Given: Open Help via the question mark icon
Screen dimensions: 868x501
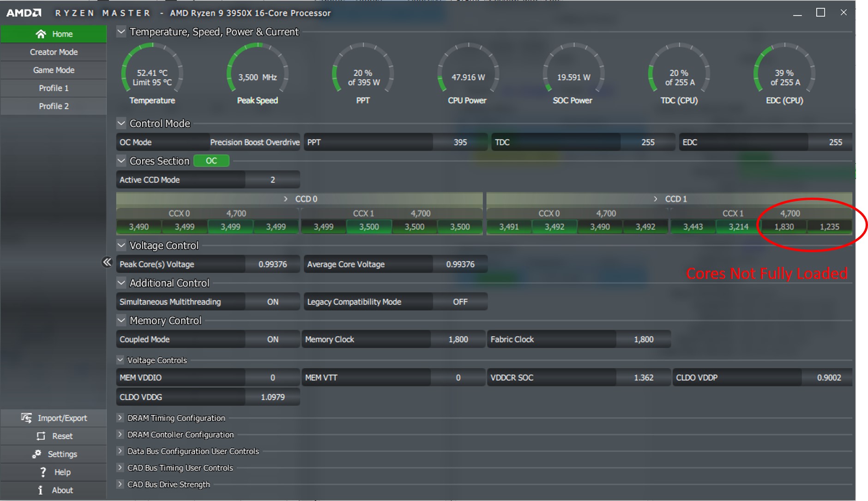Looking at the screenshot, I should (x=43, y=472).
